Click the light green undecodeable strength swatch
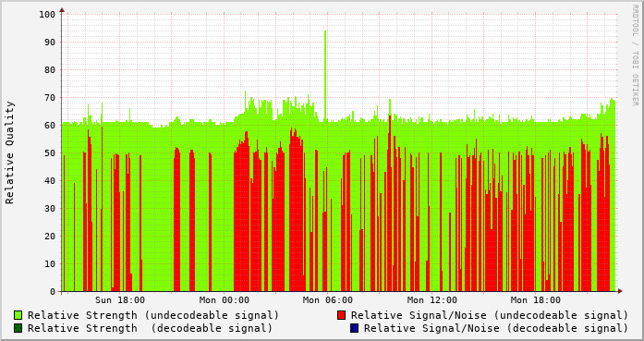 pyautogui.click(x=18, y=315)
